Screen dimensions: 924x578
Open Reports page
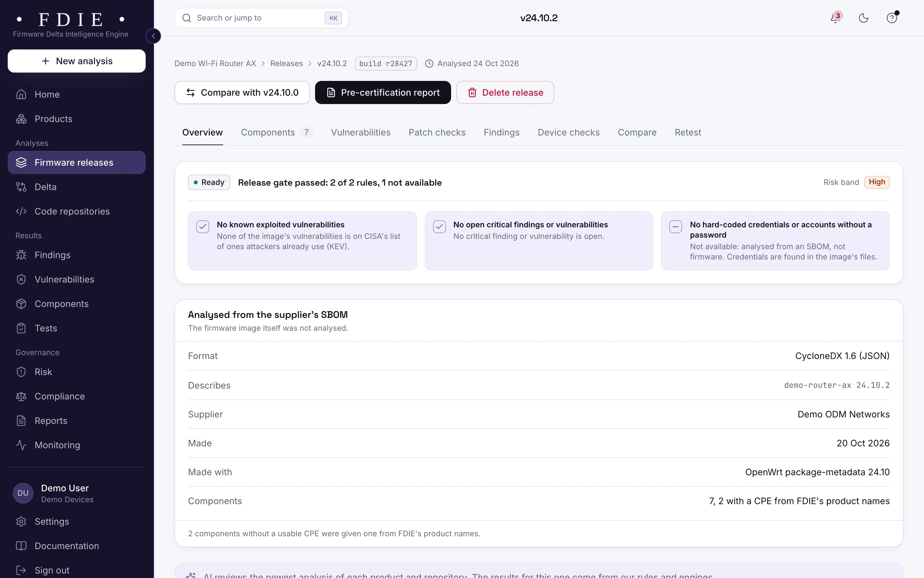click(76, 421)
